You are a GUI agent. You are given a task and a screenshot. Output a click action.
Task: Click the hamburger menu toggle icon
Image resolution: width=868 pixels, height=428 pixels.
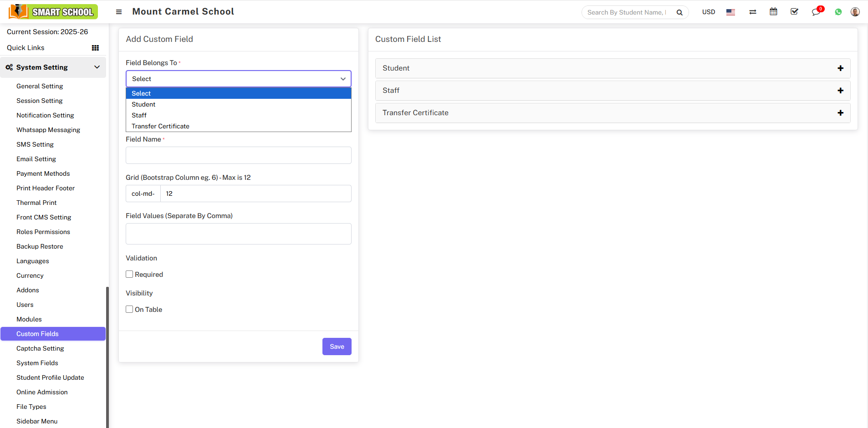pos(119,12)
